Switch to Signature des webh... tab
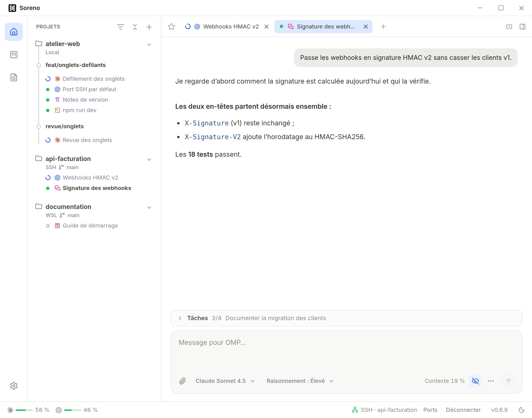 coord(323,27)
